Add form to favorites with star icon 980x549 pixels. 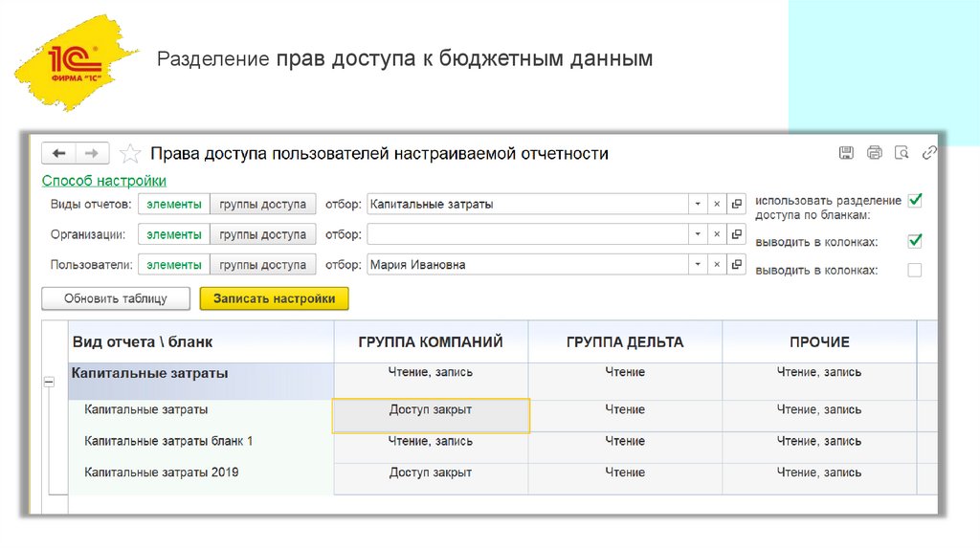(131, 154)
